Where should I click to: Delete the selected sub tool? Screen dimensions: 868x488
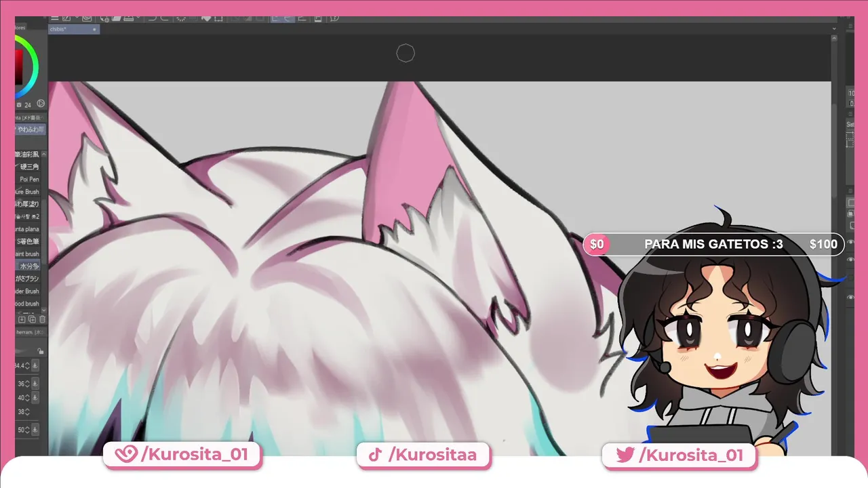(x=42, y=319)
